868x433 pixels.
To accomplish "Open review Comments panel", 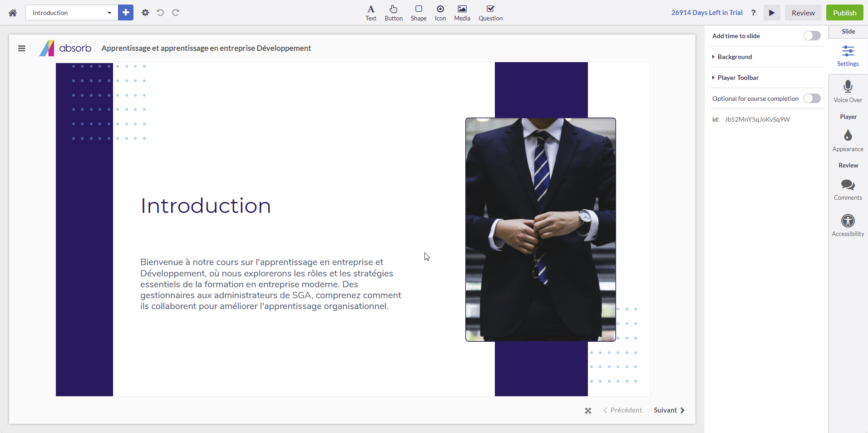I will (848, 190).
